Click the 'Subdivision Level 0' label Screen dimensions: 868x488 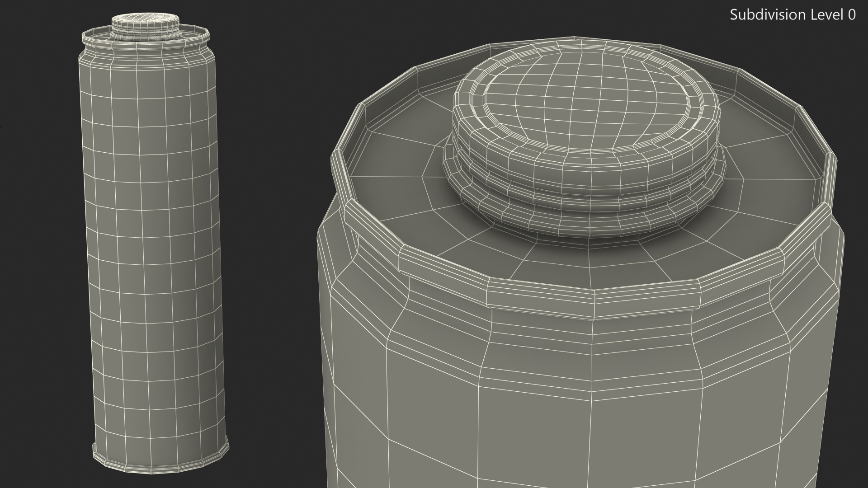tap(793, 15)
